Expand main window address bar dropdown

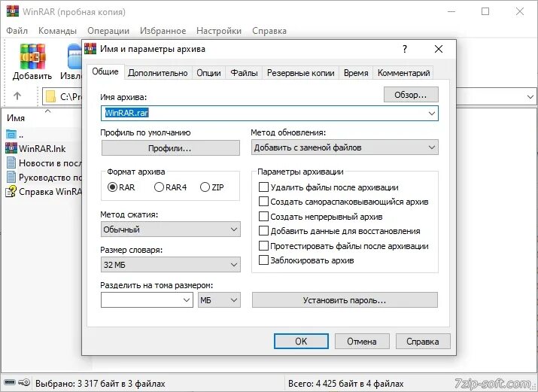530,97
